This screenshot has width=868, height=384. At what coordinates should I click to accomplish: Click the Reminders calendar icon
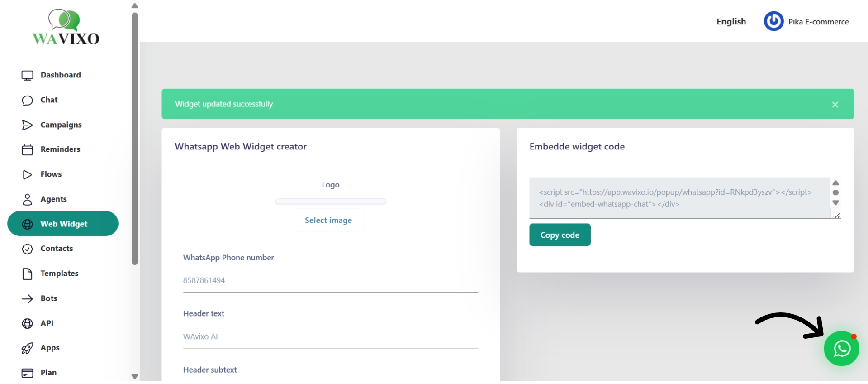coord(28,149)
